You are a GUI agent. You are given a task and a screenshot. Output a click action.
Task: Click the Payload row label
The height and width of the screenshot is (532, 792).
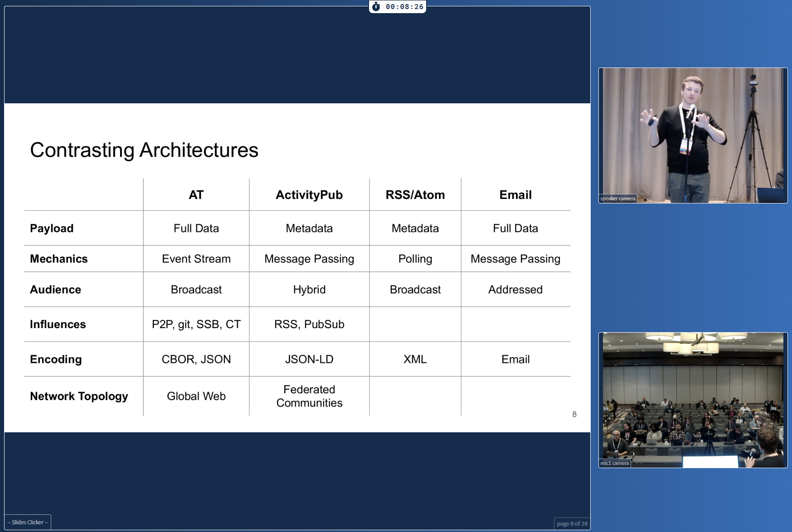52,228
